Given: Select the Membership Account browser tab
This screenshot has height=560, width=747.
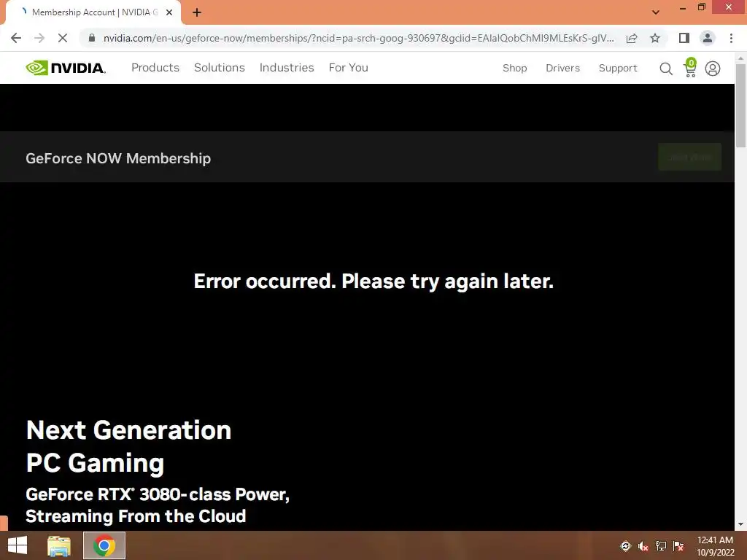Looking at the screenshot, I should [x=93, y=13].
